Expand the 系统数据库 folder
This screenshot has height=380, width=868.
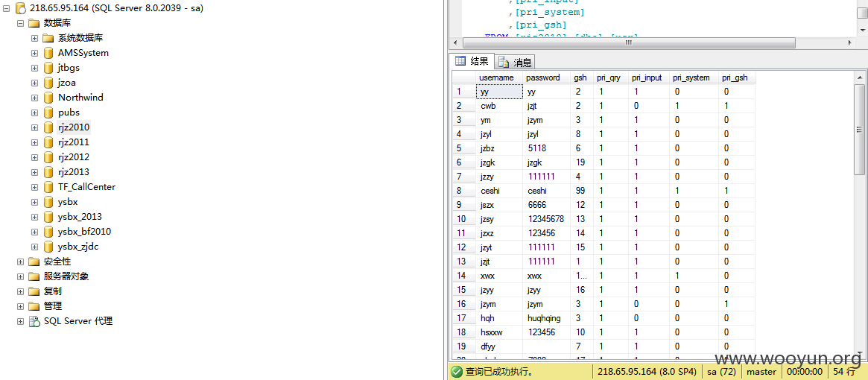(x=34, y=38)
